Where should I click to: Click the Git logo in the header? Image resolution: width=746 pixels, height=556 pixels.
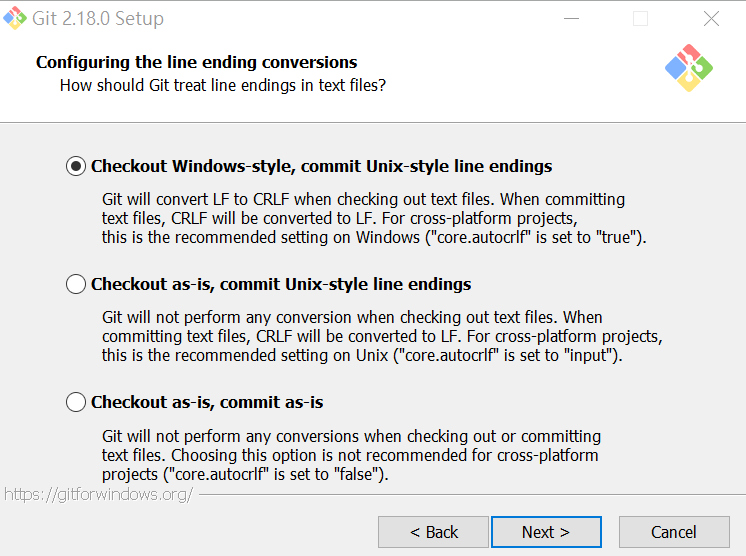coord(688,68)
